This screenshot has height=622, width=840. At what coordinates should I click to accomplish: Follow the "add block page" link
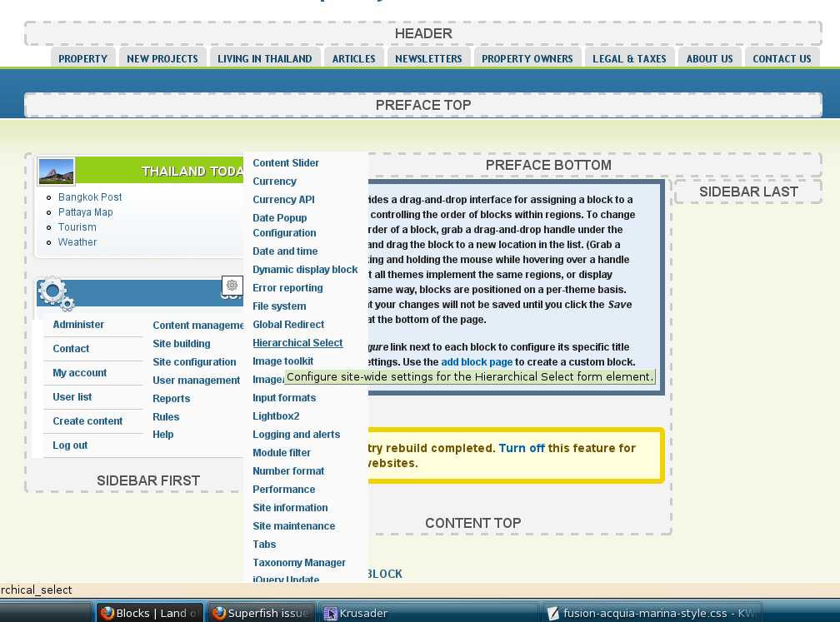476,361
